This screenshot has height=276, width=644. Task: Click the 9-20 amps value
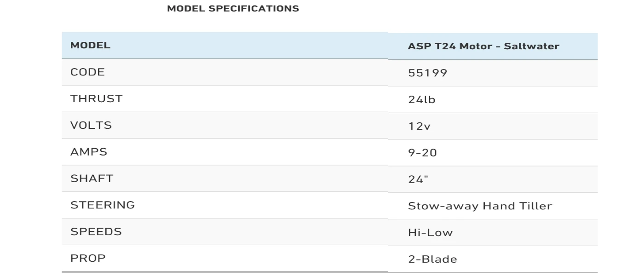coord(422,153)
